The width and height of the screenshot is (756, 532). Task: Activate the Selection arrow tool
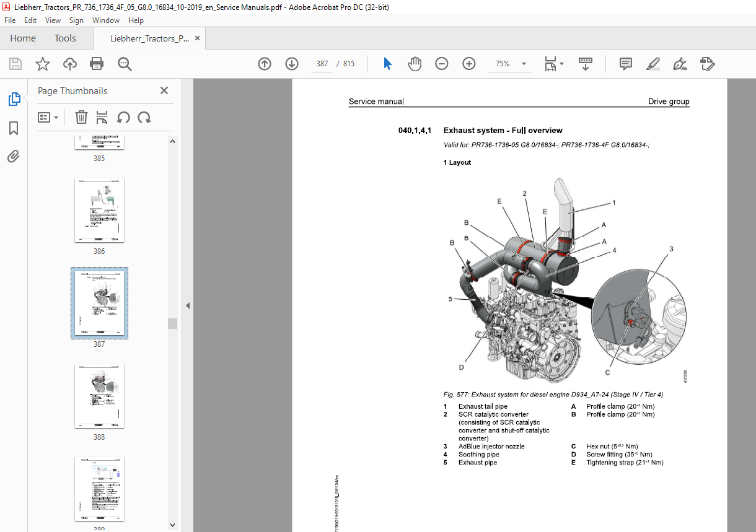pos(388,64)
